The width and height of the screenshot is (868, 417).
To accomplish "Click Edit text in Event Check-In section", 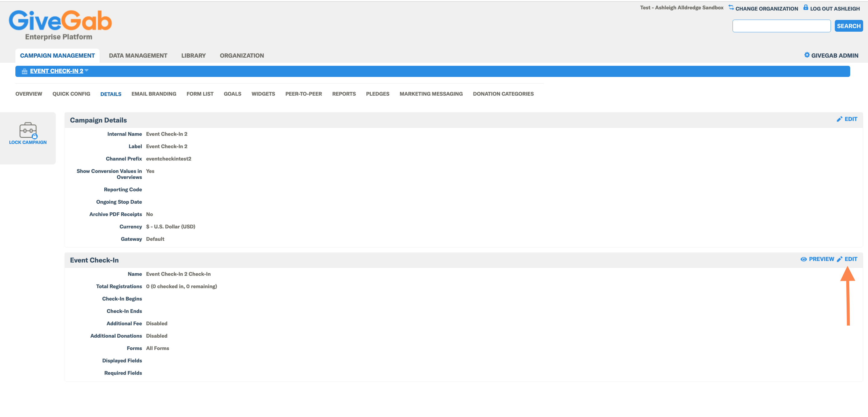I will click(x=851, y=259).
